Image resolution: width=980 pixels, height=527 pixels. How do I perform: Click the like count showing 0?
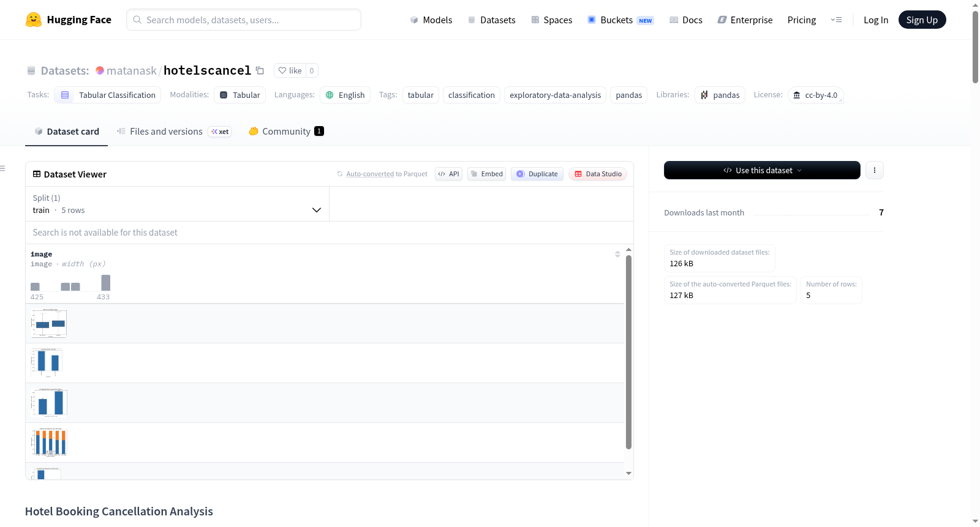point(312,70)
